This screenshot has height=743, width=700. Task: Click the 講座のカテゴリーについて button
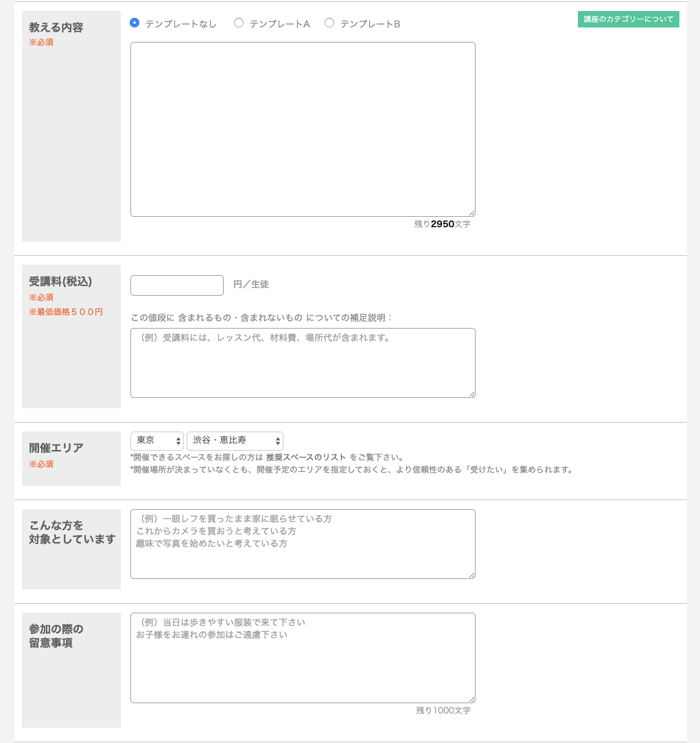click(x=629, y=19)
